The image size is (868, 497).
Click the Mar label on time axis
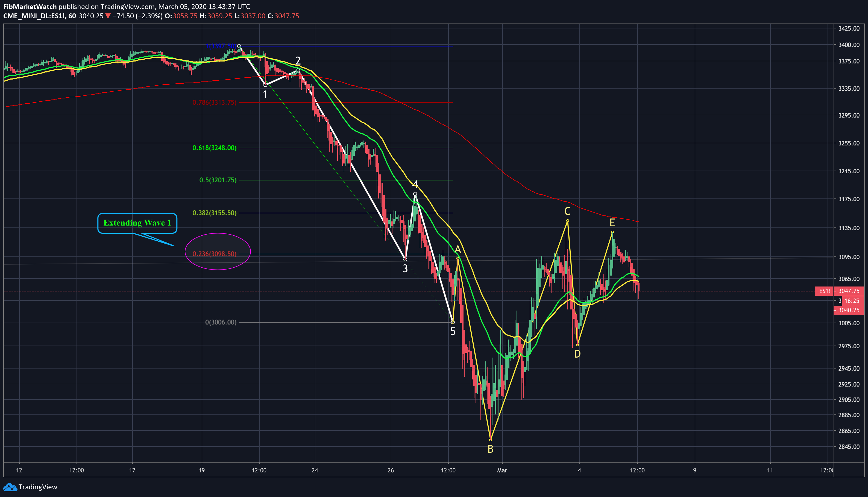(x=502, y=470)
